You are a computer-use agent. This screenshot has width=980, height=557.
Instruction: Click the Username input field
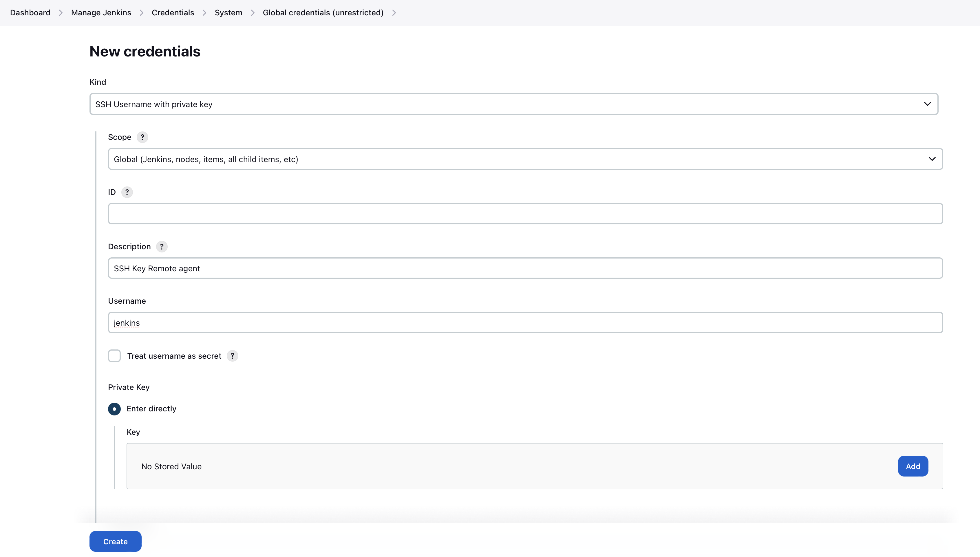click(x=525, y=322)
